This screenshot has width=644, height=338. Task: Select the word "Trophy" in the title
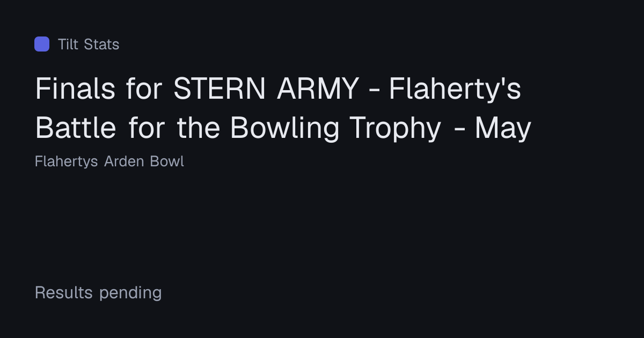[x=395, y=128]
